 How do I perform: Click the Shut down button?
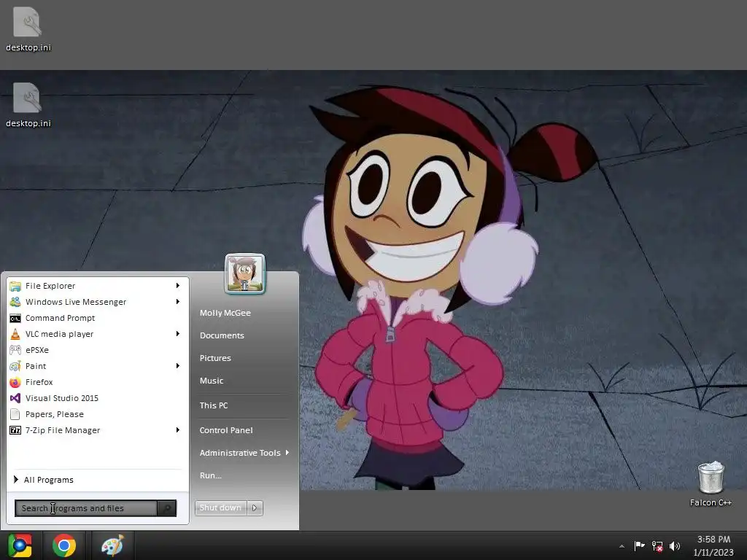pyautogui.click(x=221, y=508)
